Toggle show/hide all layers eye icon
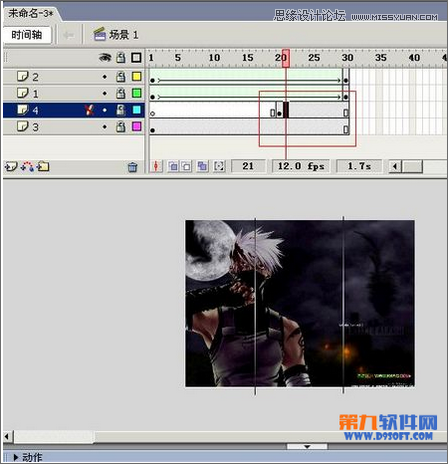The image size is (448, 464). [105, 58]
